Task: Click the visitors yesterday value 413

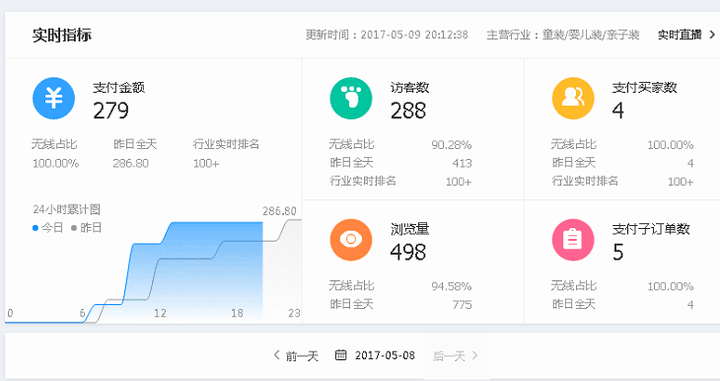Action: 462,163
